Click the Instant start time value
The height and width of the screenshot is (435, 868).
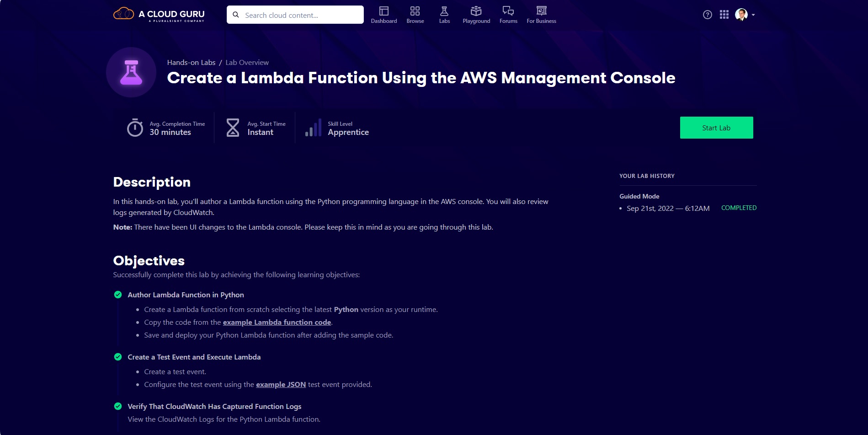[260, 132]
